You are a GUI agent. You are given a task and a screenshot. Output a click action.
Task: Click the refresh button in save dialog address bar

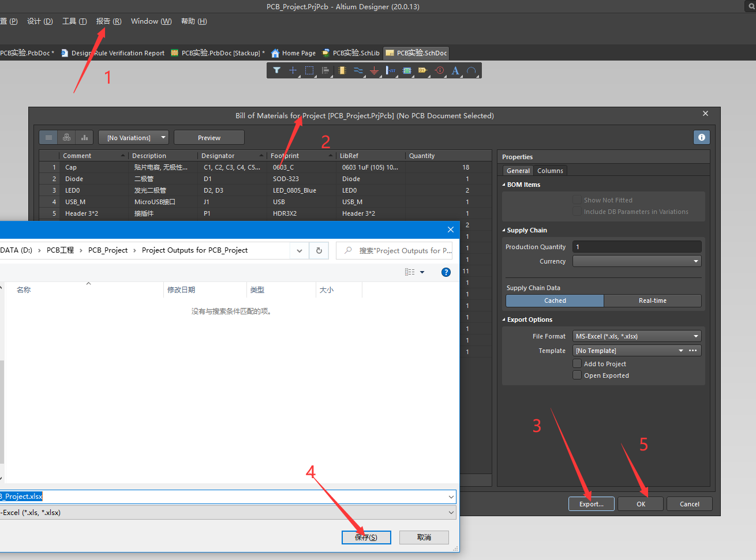click(319, 250)
